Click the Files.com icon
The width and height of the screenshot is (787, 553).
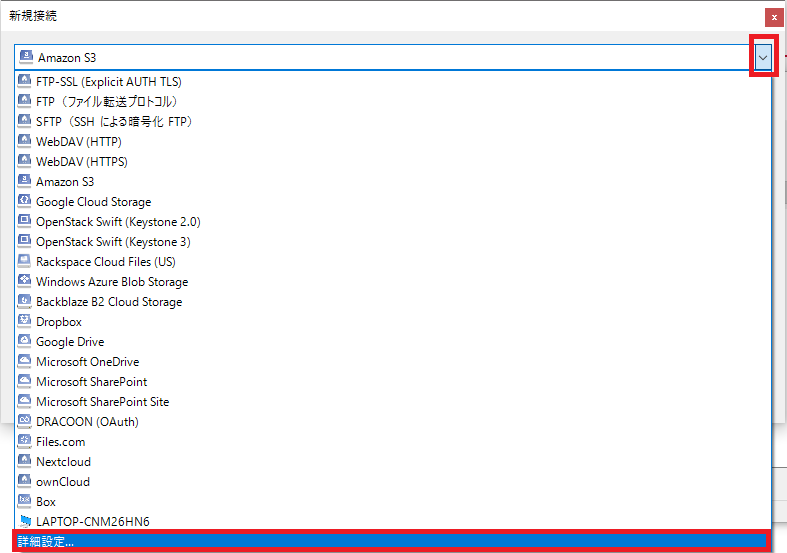coord(24,441)
